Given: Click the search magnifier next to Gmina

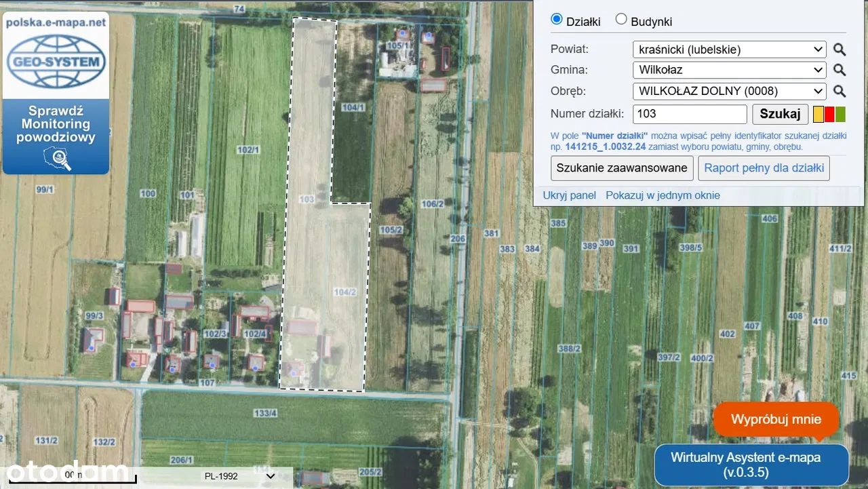Looking at the screenshot, I should click(x=840, y=70).
